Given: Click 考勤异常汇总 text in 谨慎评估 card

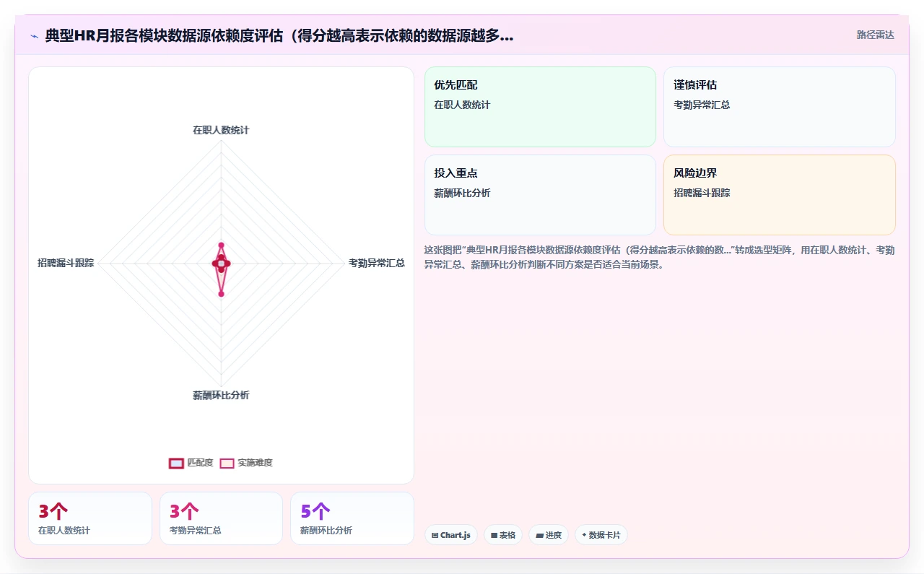Looking at the screenshot, I should [702, 105].
